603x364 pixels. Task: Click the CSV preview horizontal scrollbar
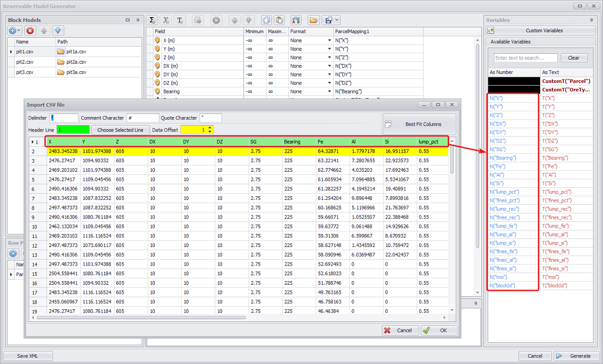[141, 317]
